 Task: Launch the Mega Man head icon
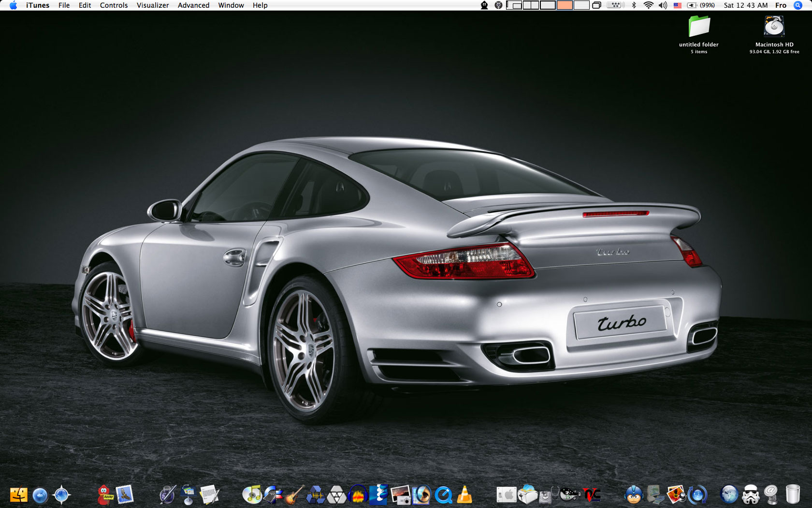[634, 495]
